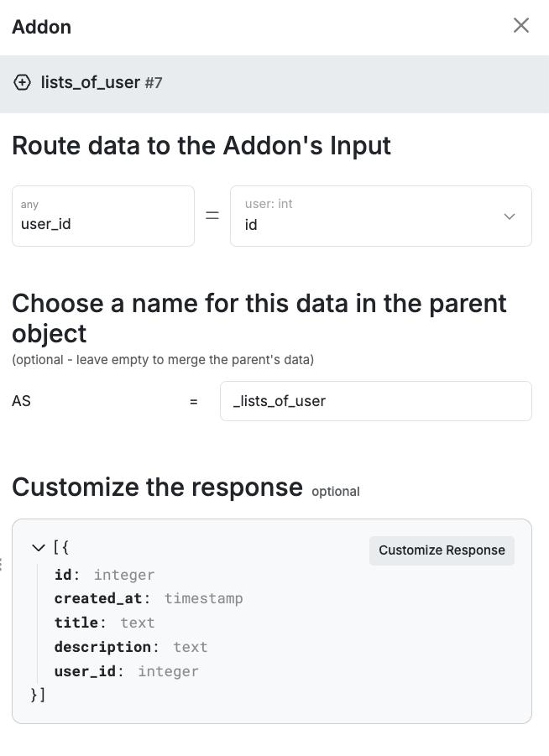The image size is (549, 756).
Task: Focus the AS field containing _lists_of_user
Action: pos(376,401)
